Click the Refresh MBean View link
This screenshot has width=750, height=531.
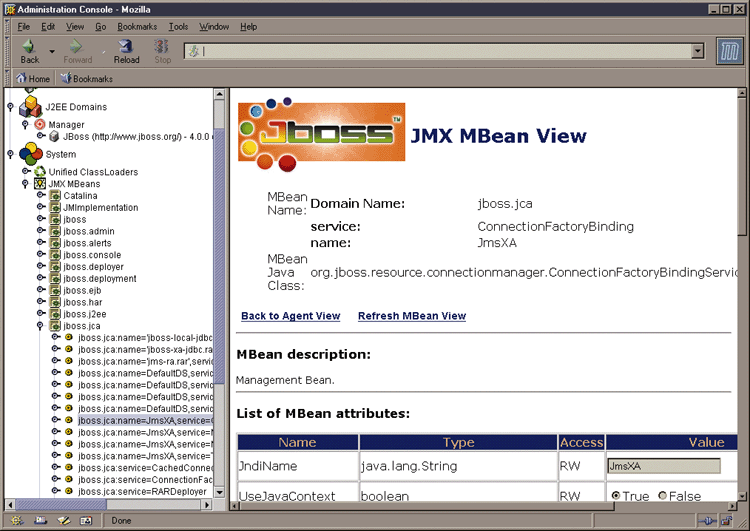(x=412, y=316)
